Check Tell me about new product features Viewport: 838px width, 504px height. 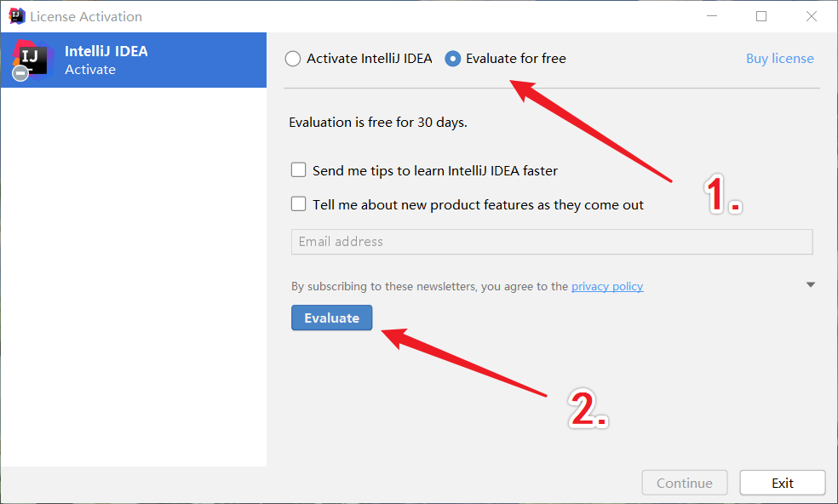pyautogui.click(x=298, y=204)
